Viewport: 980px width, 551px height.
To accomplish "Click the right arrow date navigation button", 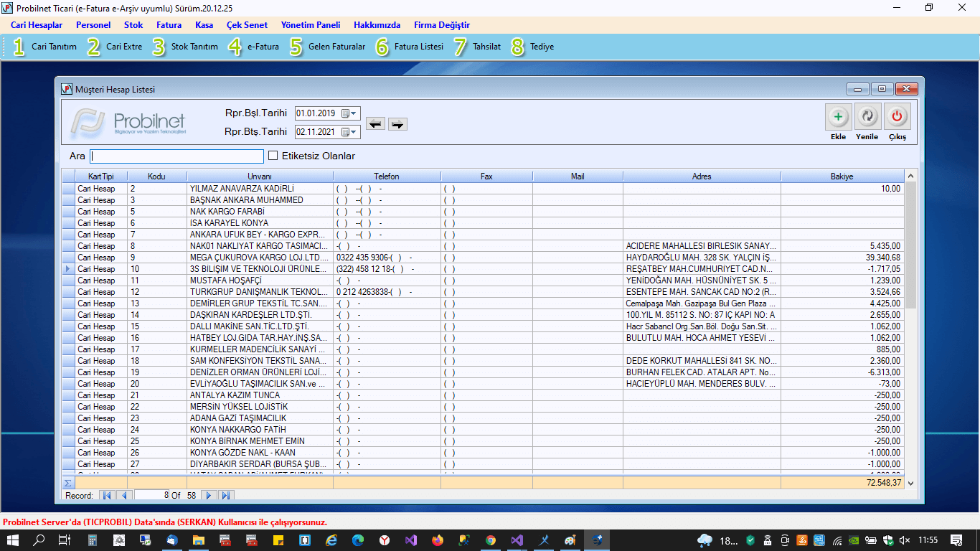I will click(x=397, y=124).
